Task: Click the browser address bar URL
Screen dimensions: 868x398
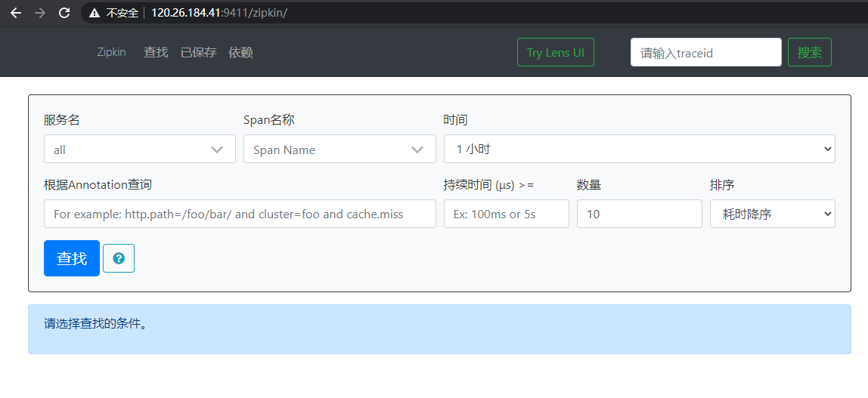Action: click(219, 13)
